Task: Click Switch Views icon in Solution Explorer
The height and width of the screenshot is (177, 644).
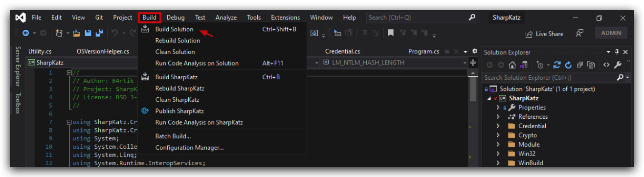Action: pos(523,65)
